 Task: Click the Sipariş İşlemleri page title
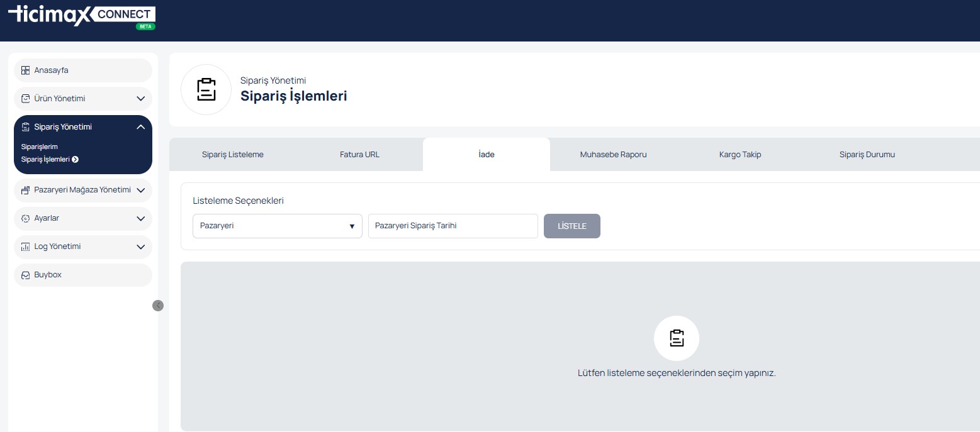tap(294, 96)
